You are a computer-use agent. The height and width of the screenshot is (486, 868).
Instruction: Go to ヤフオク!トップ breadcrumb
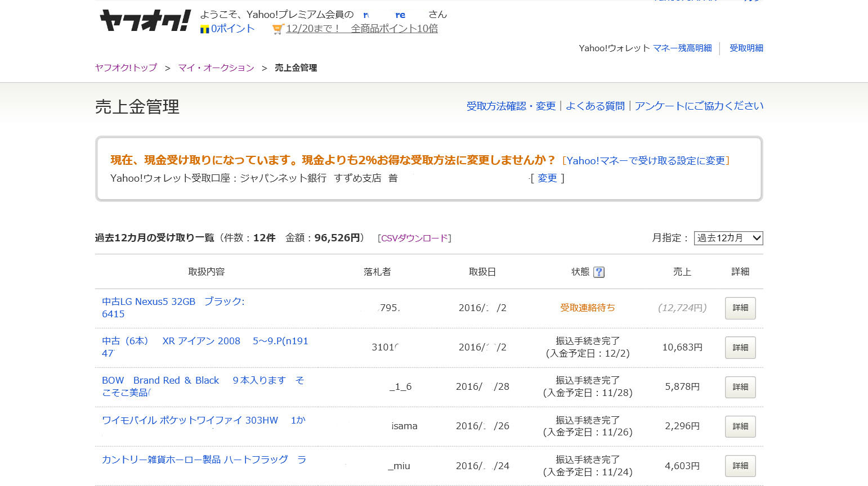[x=126, y=67]
